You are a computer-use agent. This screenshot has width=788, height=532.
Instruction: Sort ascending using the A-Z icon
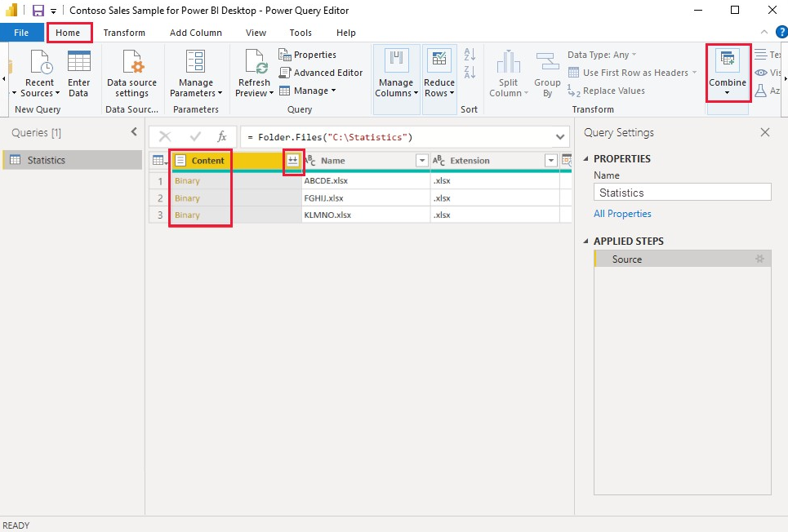[470, 55]
